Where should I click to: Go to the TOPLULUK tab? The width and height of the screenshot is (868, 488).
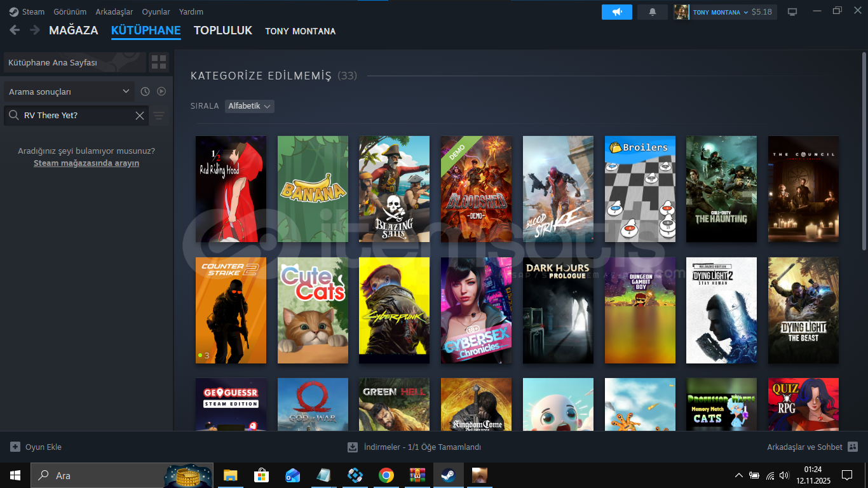pyautogui.click(x=223, y=30)
